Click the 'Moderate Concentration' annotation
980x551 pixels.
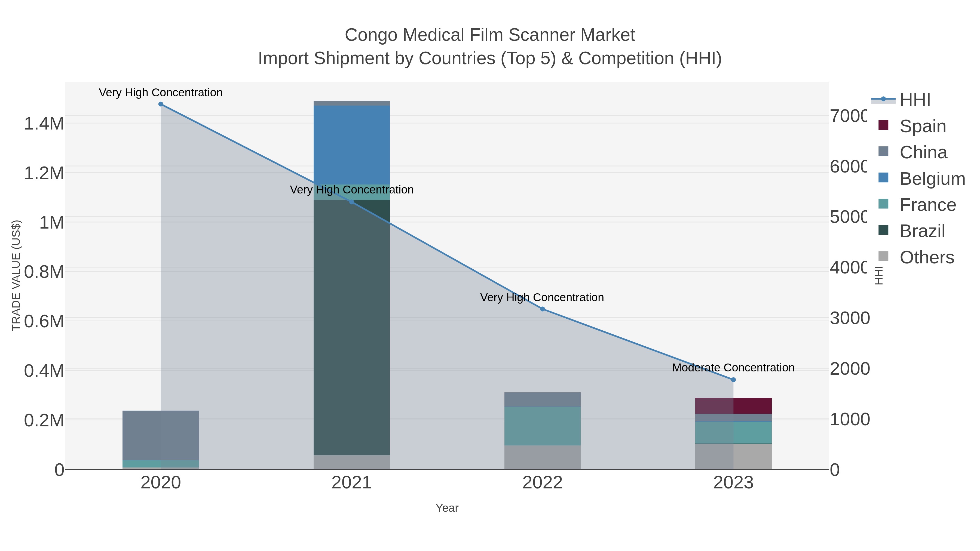(x=733, y=368)
